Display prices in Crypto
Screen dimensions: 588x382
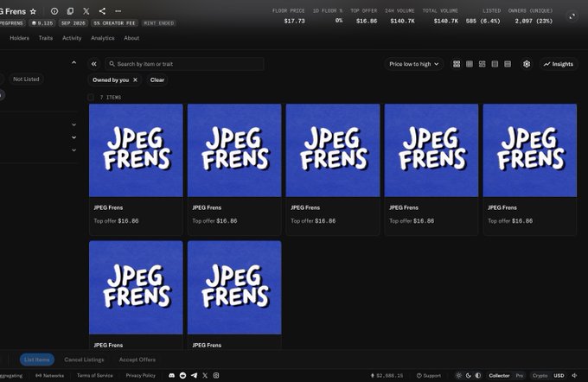pyautogui.click(x=540, y=375)
